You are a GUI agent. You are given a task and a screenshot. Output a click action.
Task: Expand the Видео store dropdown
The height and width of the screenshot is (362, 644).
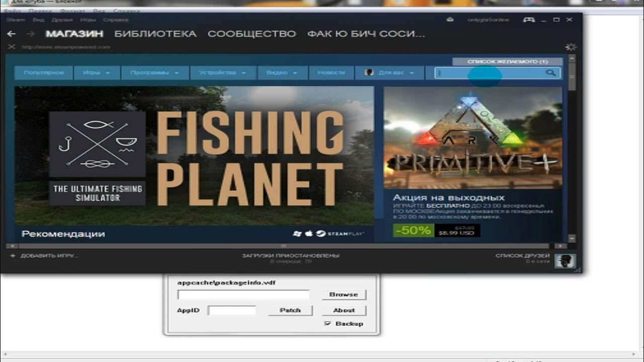coord(282,73)
